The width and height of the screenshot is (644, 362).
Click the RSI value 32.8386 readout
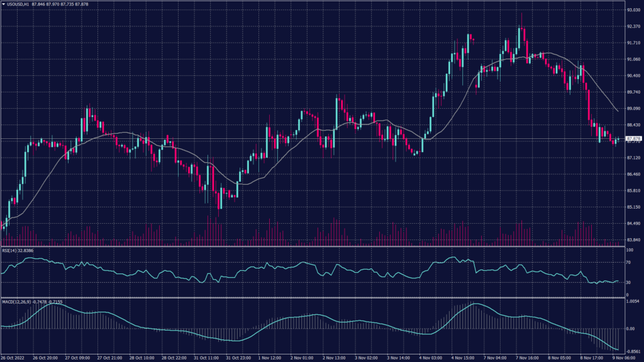[25, 251]
